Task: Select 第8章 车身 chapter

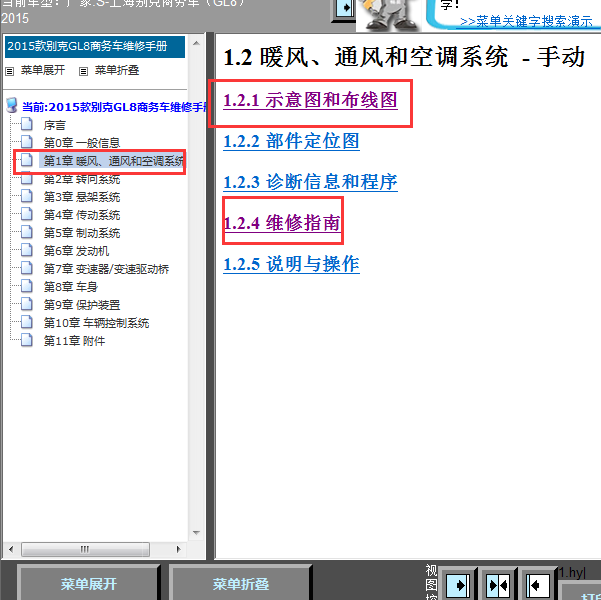Action: pos(71,287)
